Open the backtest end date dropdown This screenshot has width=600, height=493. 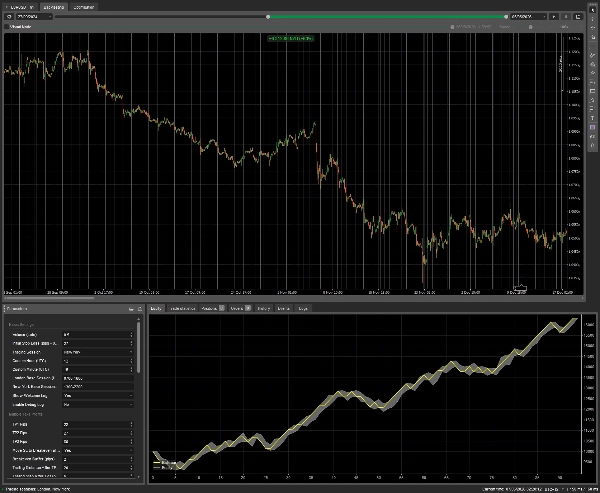point(528,16)
